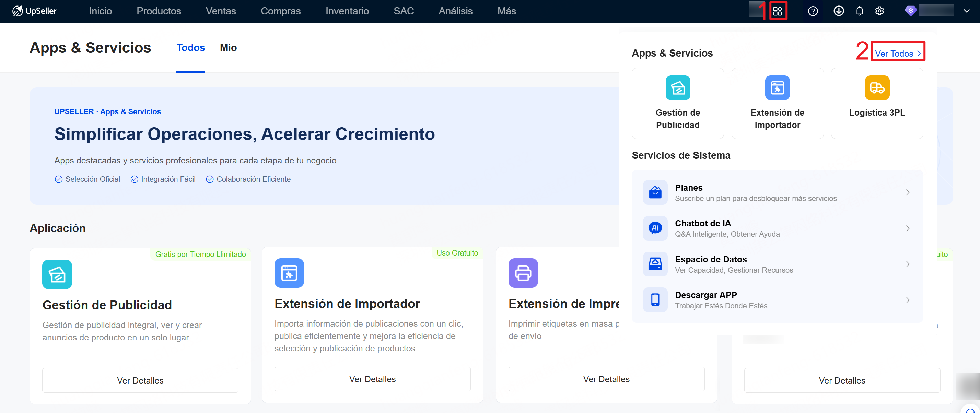Click the Aplicación section heading
The image size is (980, 413).
point(57,228)
